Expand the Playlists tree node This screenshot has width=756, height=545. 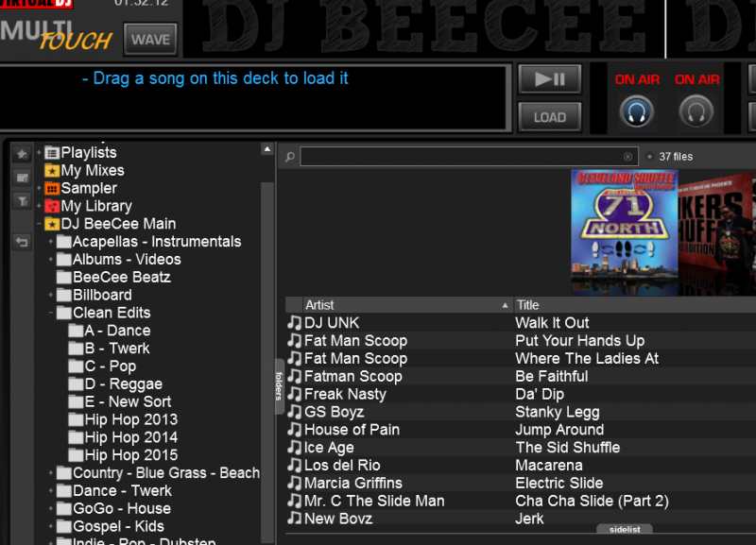[x=39, y=153]
